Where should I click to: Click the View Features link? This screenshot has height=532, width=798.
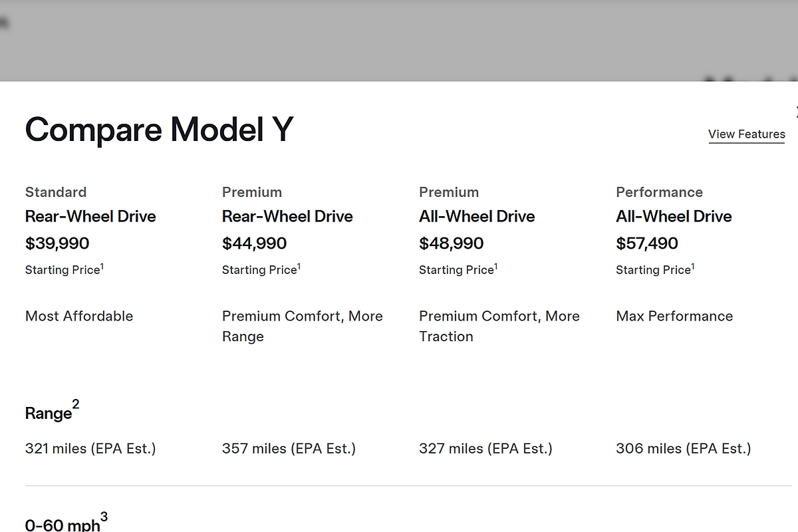pyautogui.click(x=746, y=134)
